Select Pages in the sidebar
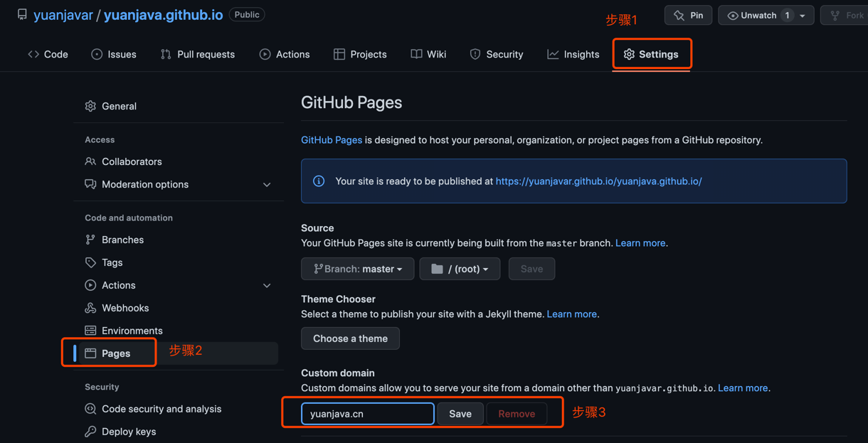The width and height of the screenshot is (868, 443). (115, 353)
